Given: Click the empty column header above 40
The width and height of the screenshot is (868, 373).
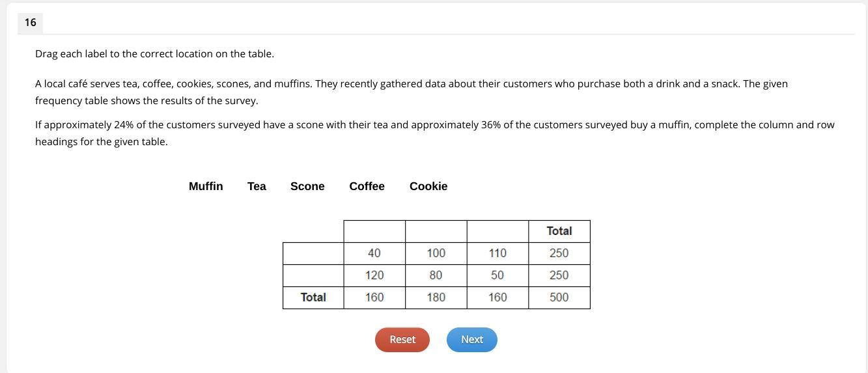Looking at the screenshot, I should [374, 231].
